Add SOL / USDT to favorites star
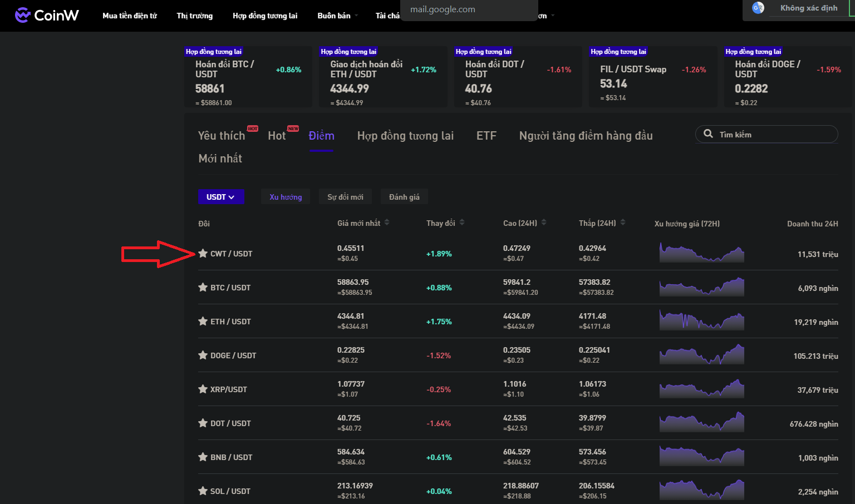The image size is (855, 504). point(203,491)
